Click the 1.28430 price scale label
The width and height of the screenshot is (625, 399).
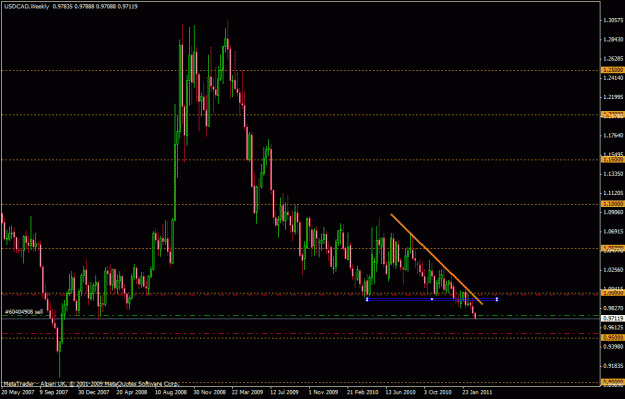pos(613,39)
